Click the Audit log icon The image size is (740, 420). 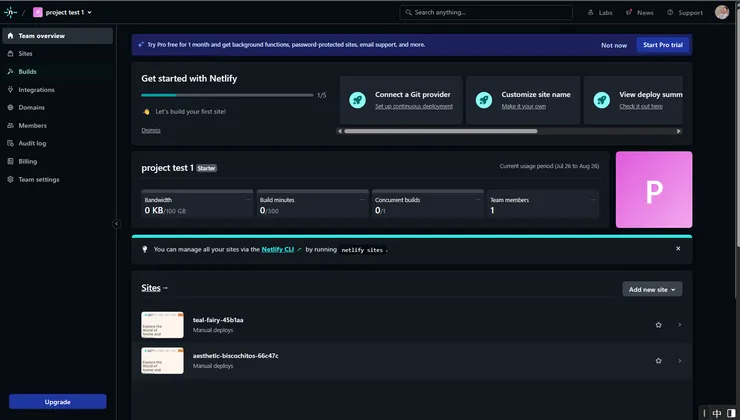click(x=10, y=143)
